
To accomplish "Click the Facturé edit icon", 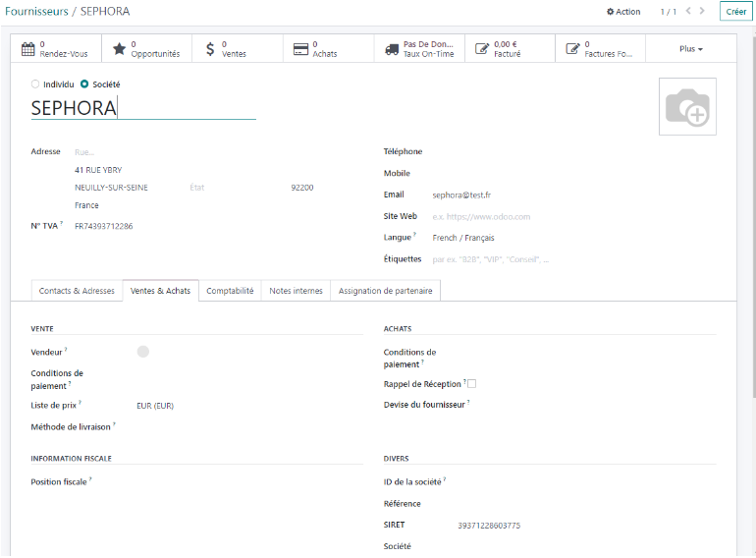I will tap(482, 49).
